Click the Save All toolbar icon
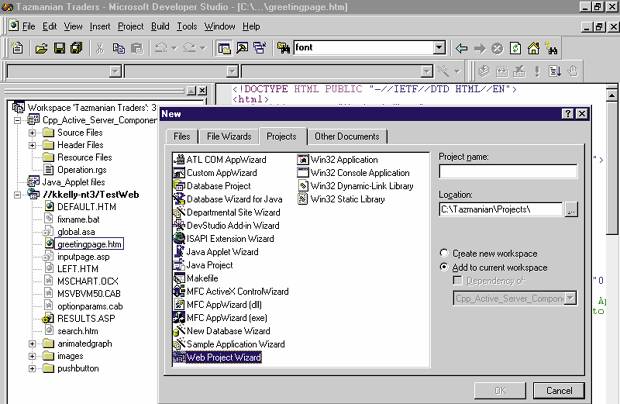This screenshot has height=404, width=620. click(x=76, y=48)
